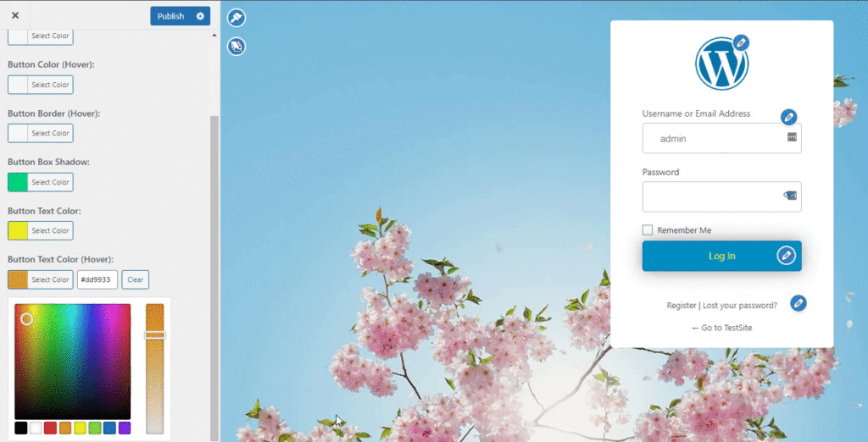Click the hex value field #dd9933
868x442 pixels.
click(x=97, y=279)
